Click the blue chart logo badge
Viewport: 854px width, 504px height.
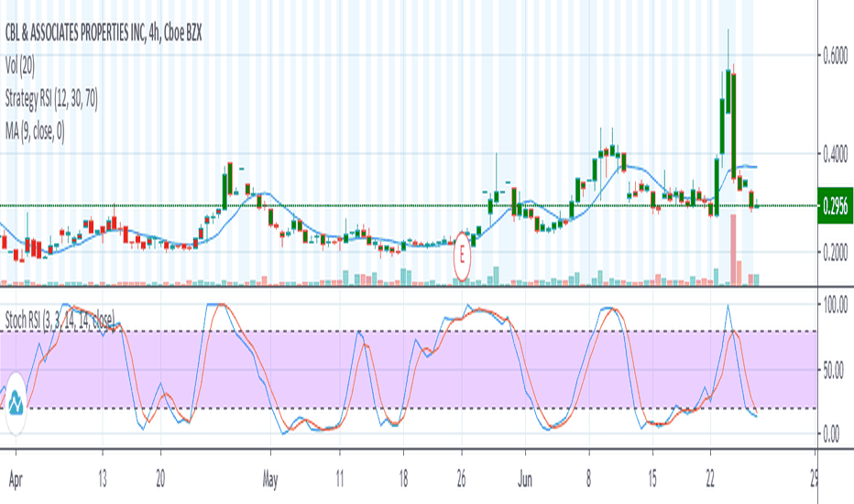pyautogui.click(x=16, y=404)
